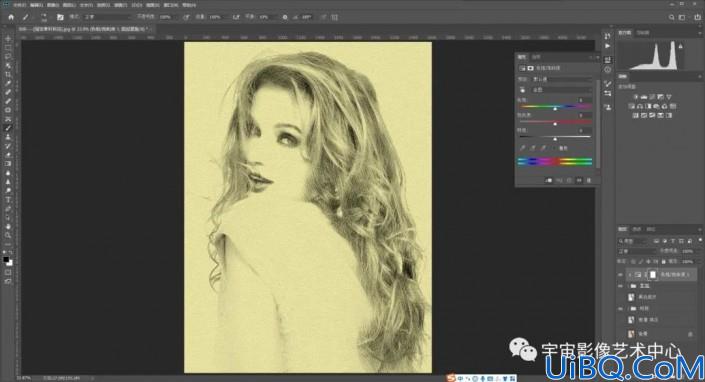The height and width of the screenshot is (382, 705).
Task: Select the Gradient tool
Action: coord(8,164)
